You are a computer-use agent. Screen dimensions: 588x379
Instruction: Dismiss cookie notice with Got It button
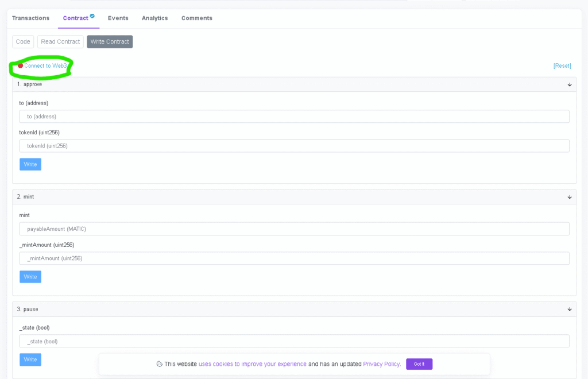[419, 364]
